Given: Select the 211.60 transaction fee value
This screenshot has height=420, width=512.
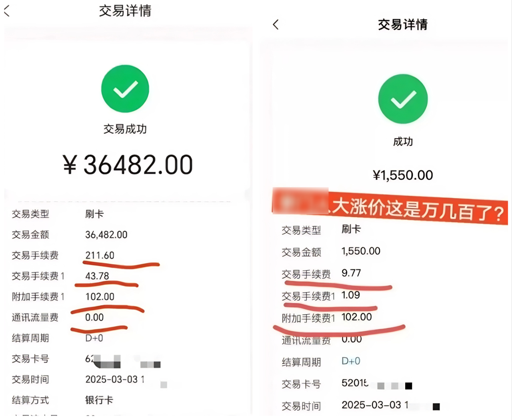Looking at the screenshot, I should (x=100, y=255).
